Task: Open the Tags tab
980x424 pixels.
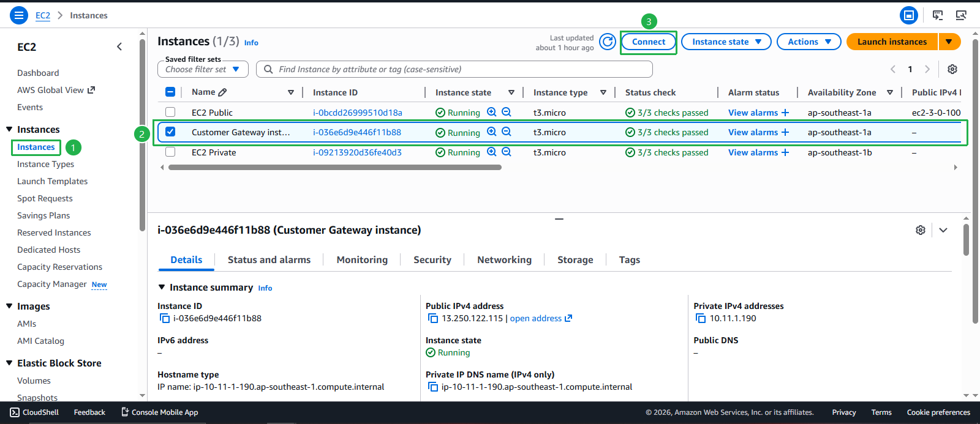Action: (630, 260)
